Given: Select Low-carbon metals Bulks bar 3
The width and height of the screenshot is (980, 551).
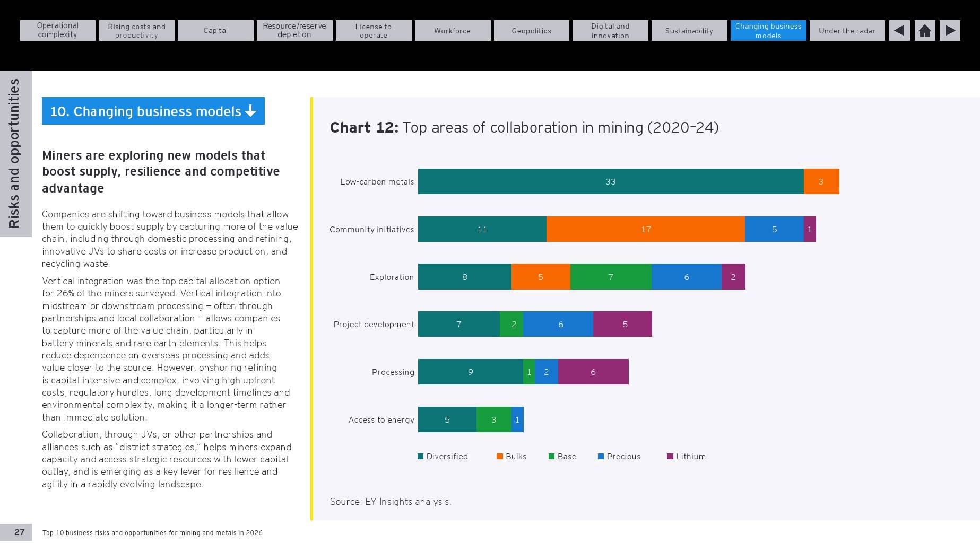Looking at the screenshot, I should point(821,181).
